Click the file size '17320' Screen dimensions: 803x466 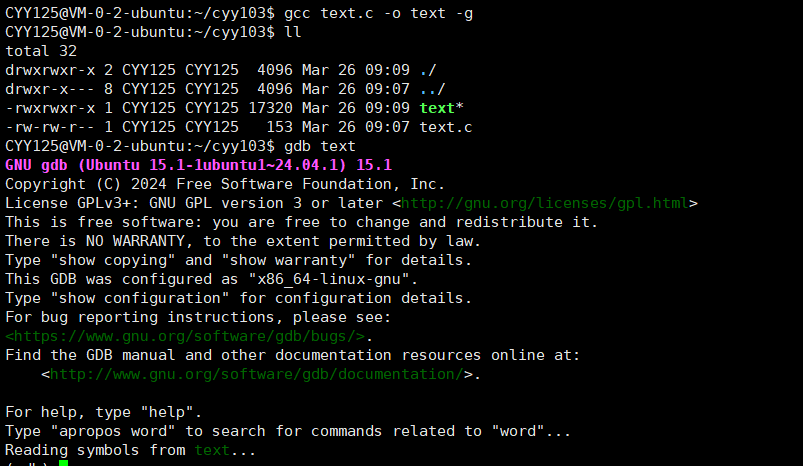click(271, 108)
